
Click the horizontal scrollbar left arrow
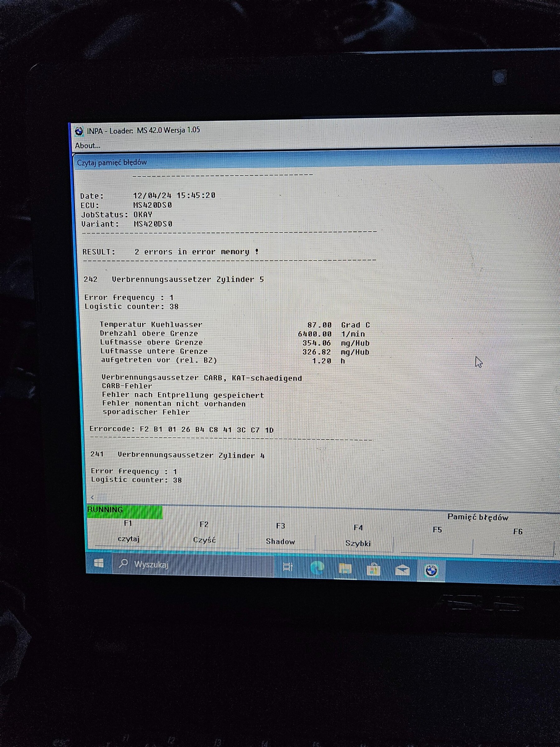[92, 497]
